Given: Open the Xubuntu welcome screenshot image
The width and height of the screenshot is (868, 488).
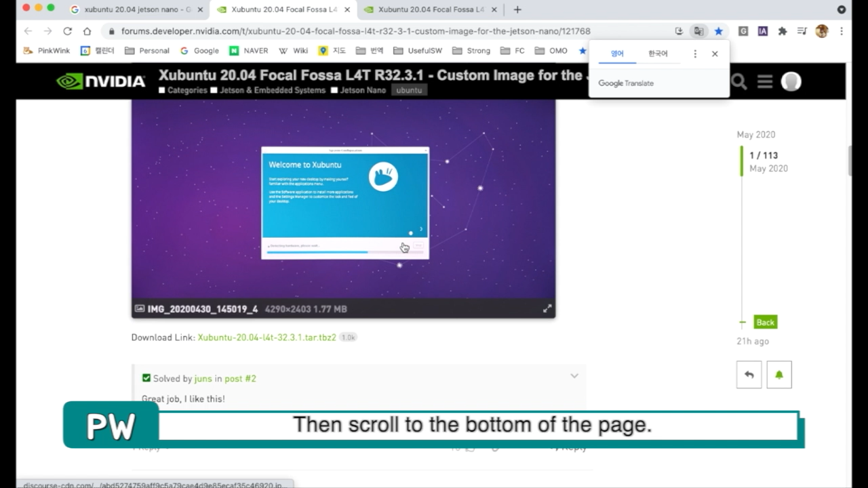Looking at the screenshot, I should 343,199.
